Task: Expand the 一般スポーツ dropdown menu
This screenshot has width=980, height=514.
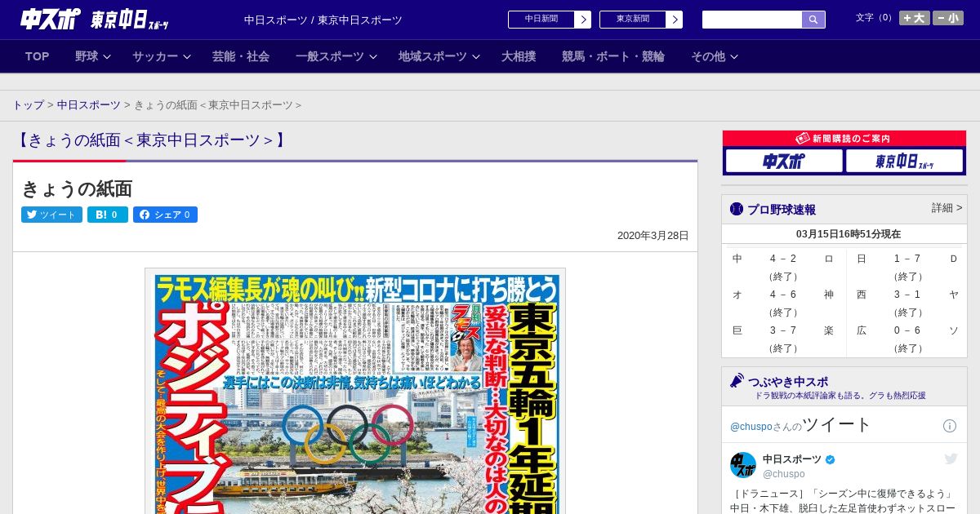Action: (336, 56)
